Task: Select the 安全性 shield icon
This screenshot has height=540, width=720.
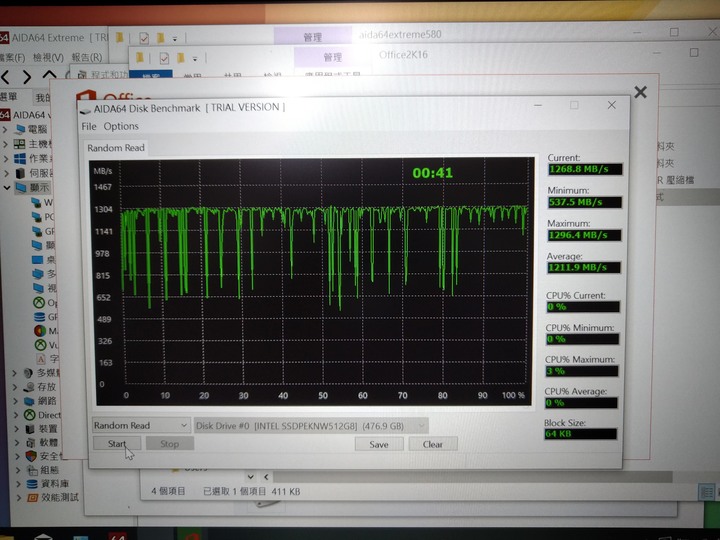Action: [x=31, y=456]
